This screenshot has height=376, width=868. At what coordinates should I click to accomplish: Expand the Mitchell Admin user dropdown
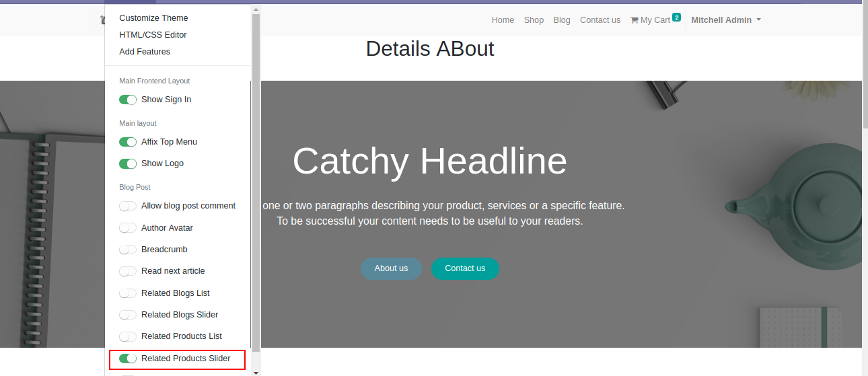pyautogui.click(x=726, y=20)
